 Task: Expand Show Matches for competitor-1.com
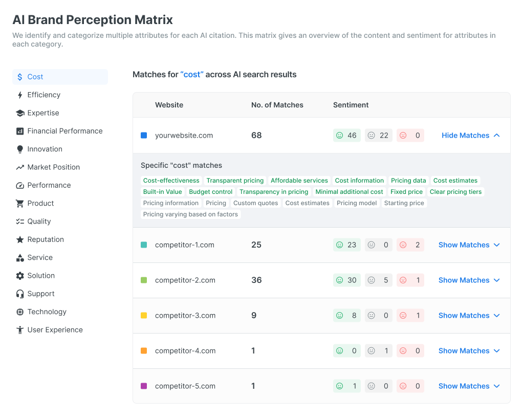(x=469, y=245)
